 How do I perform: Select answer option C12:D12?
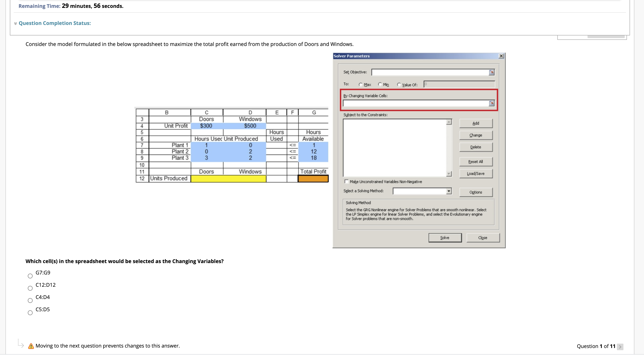[30, 288]
